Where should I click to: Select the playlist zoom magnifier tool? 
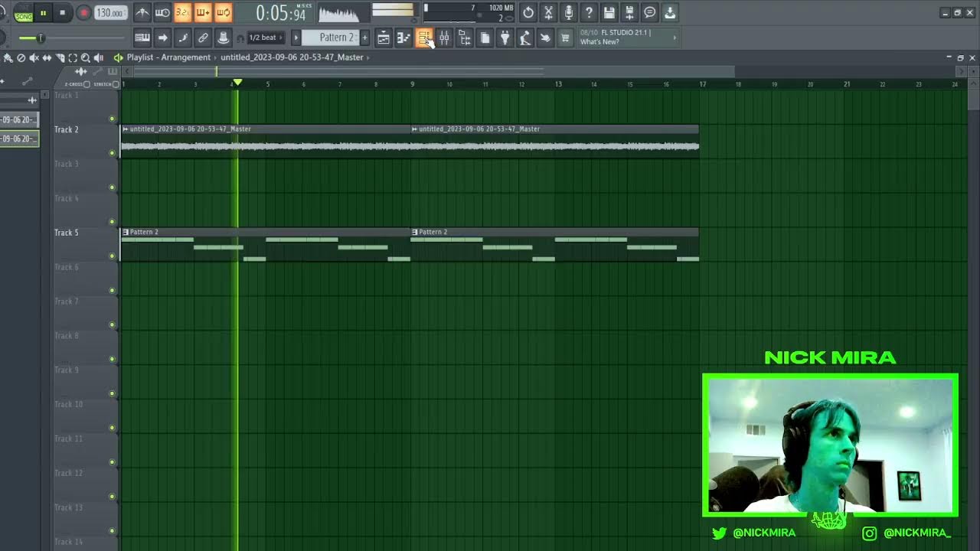click(x=86, y=58)
